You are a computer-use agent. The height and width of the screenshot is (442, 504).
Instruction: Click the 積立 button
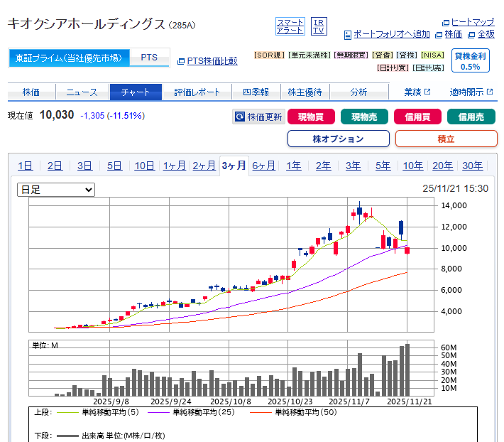446,139
